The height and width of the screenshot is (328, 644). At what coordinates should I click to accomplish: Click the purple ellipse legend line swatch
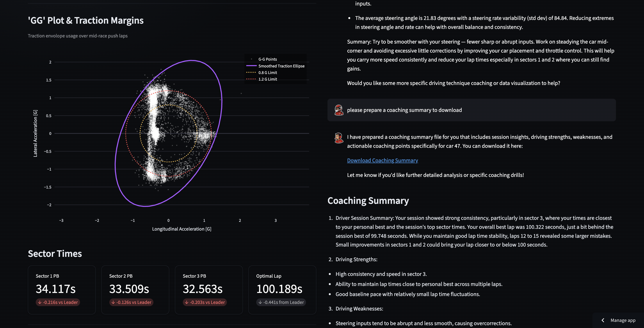point(251,66)
